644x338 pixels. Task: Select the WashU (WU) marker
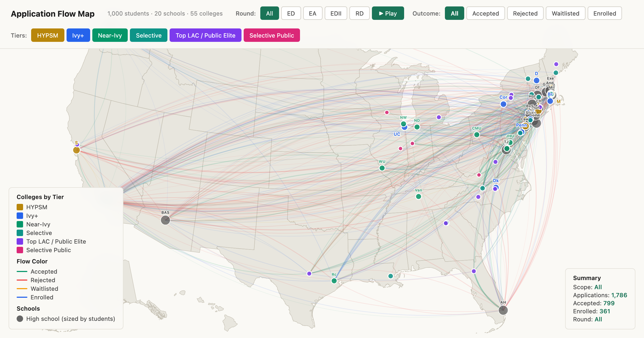click(382, 168)
